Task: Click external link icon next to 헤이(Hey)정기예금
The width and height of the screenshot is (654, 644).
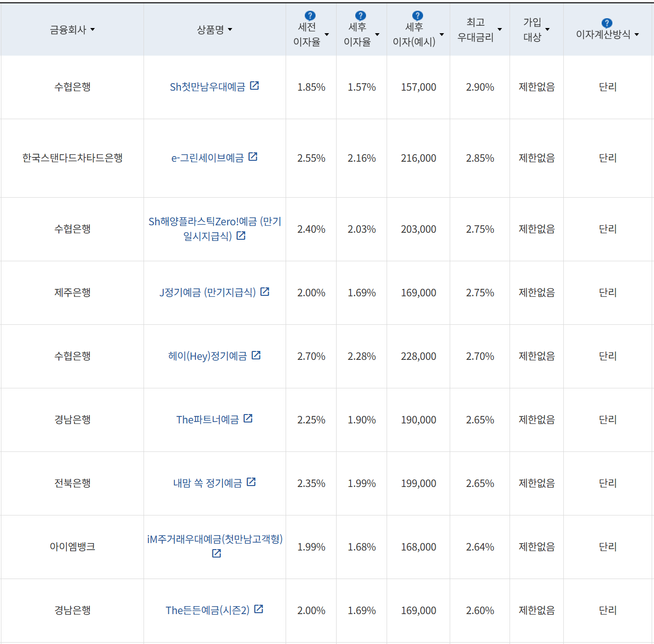Action: tap(256, 355)
